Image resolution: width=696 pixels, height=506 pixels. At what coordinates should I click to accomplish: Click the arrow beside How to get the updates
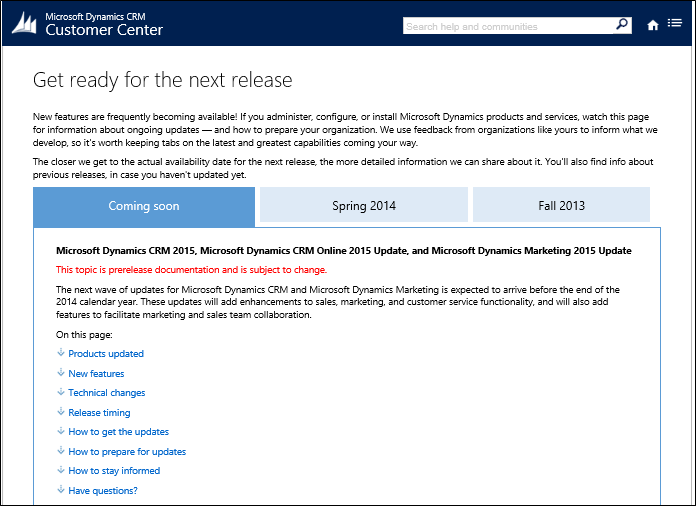coord(61,432)
